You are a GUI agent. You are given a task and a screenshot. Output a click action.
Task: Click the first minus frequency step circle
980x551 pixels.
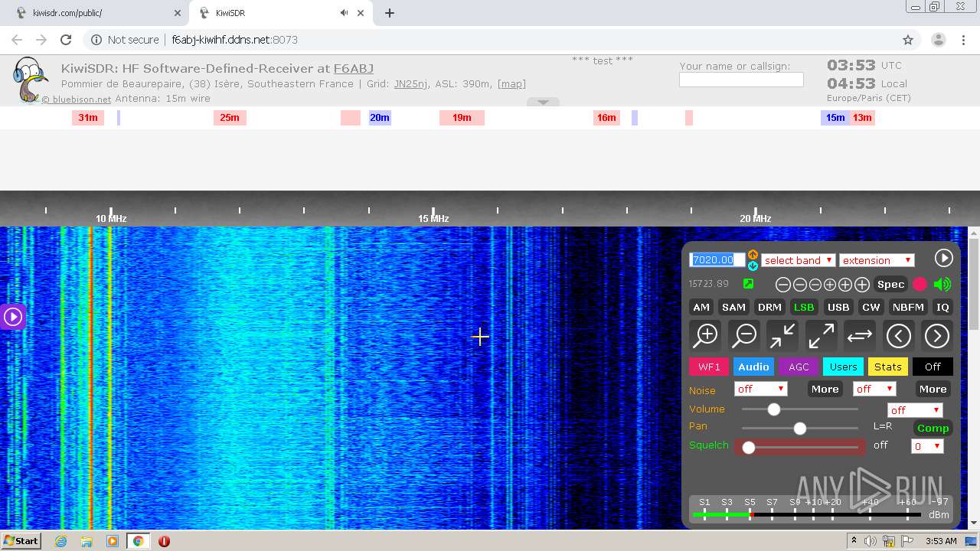783,285
